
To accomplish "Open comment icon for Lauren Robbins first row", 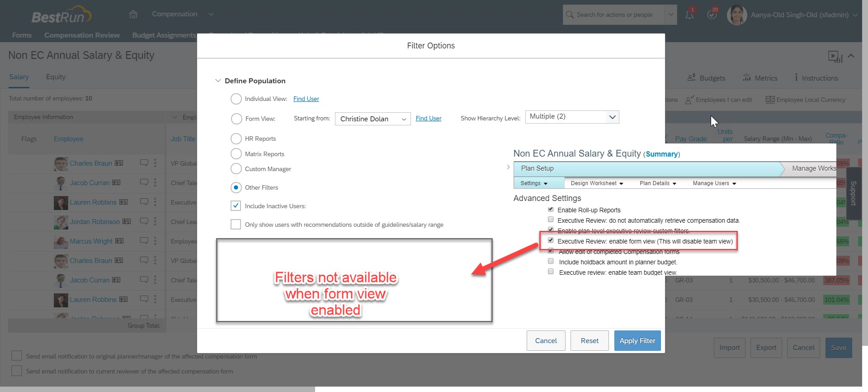I will click(x=144, y=202).
